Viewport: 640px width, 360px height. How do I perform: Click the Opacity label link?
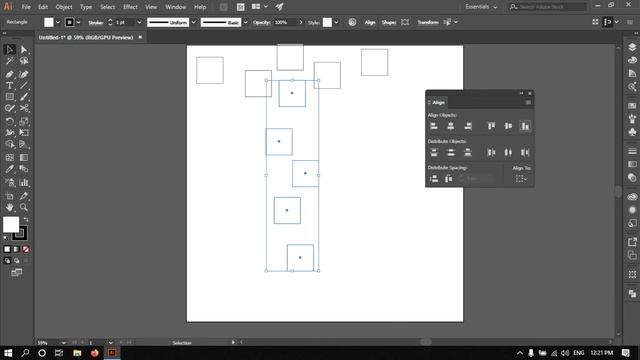[x=261, y=22]
